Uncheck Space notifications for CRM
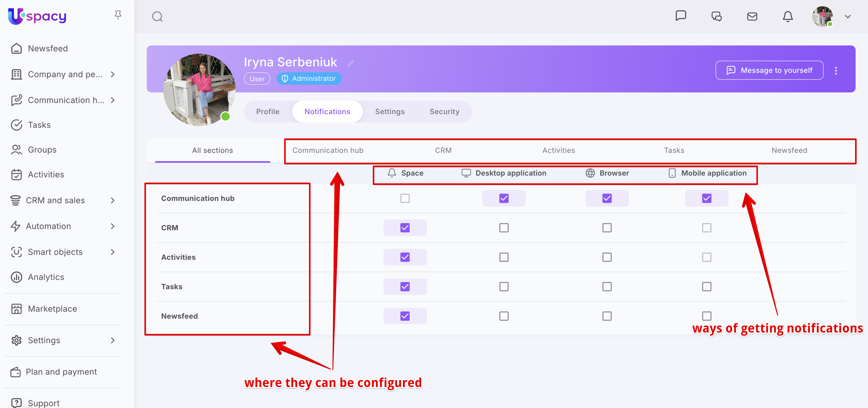Screen dimensions: 868x408 (405, 228)
